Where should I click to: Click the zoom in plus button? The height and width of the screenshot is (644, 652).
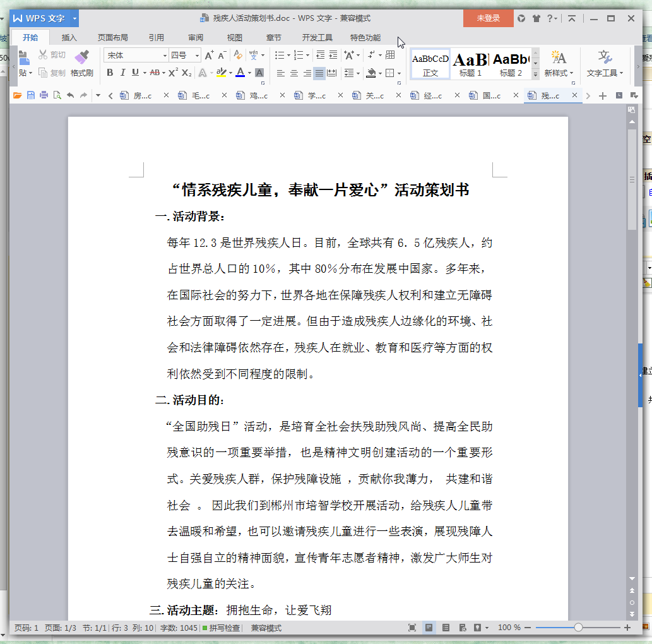coord(627,628)
